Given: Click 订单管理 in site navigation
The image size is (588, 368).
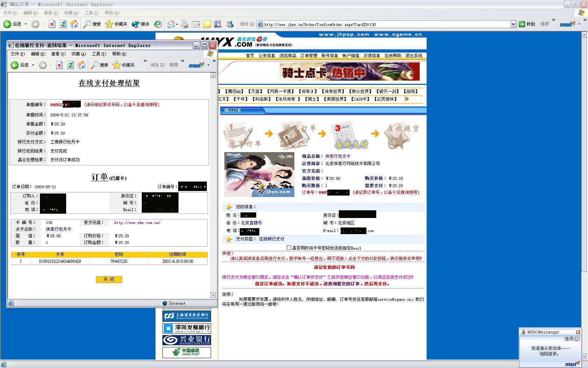Looking at the screenshot, I should pos(309,55).
